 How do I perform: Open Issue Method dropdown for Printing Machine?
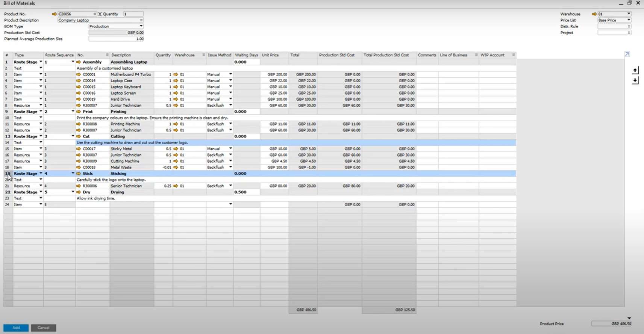(230, 124)
